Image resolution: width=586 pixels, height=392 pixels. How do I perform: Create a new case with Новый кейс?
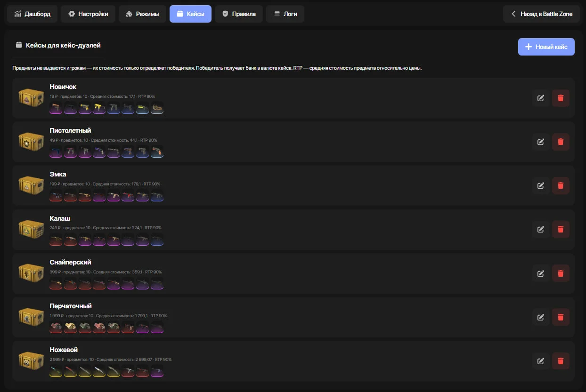tap(546, 47)
